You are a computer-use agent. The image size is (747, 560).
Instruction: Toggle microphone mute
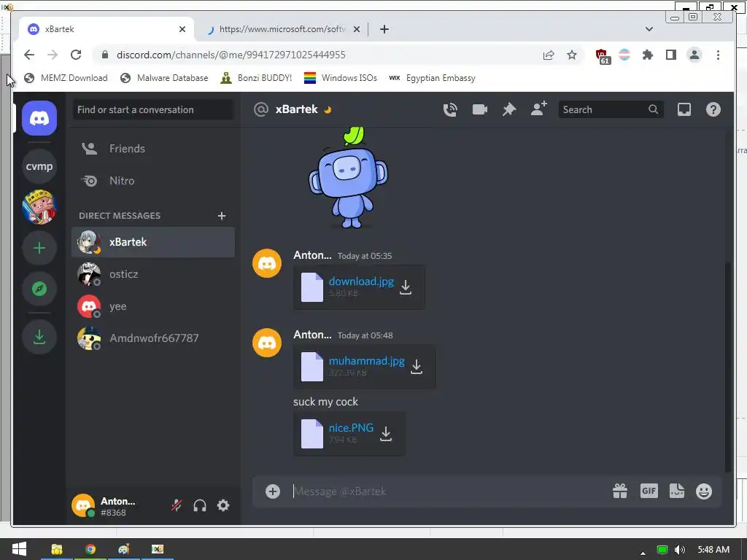point(177,505)
